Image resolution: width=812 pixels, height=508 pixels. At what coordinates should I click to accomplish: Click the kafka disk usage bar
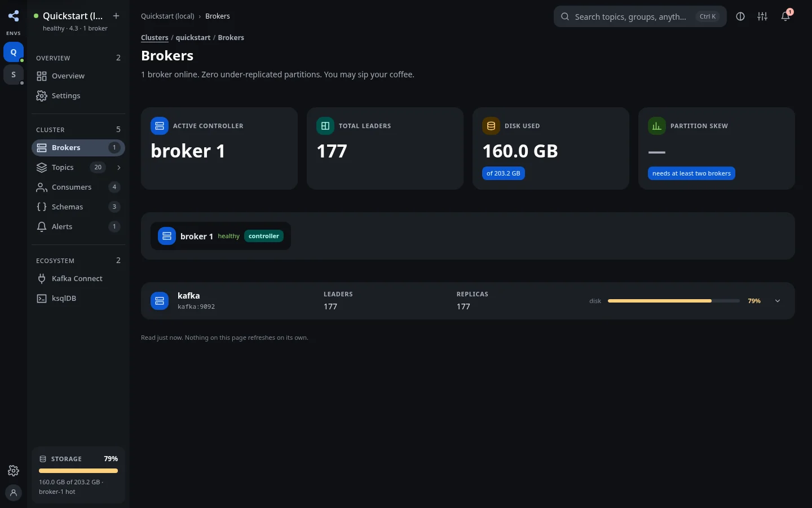click(674, 301)
